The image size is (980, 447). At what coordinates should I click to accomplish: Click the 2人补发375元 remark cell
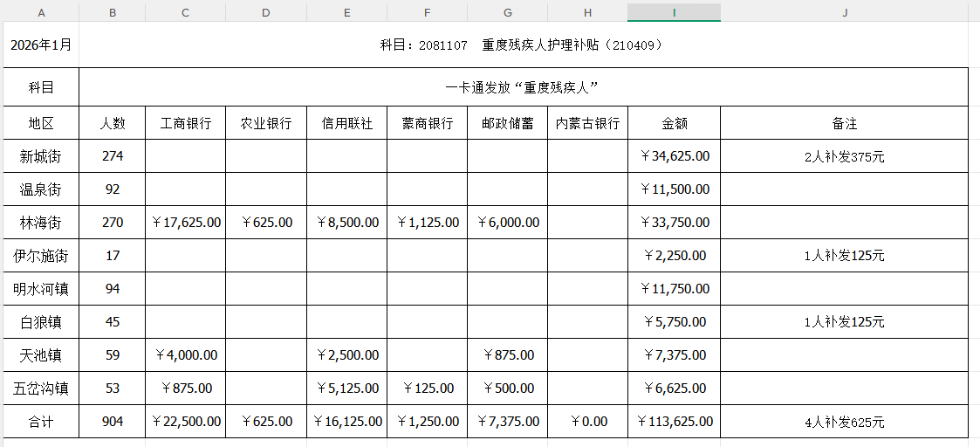click(844, 157)
